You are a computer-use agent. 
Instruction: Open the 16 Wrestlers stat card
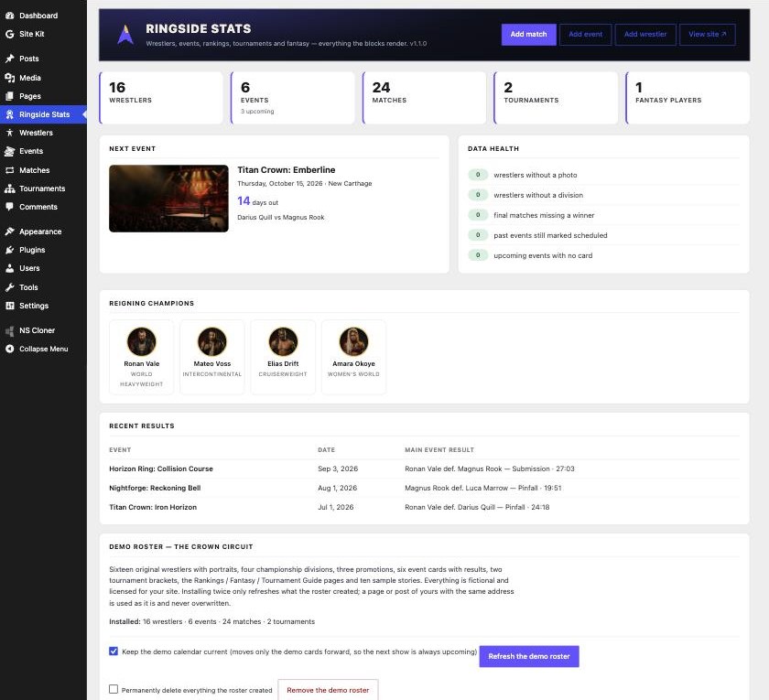tap(161, 98)
